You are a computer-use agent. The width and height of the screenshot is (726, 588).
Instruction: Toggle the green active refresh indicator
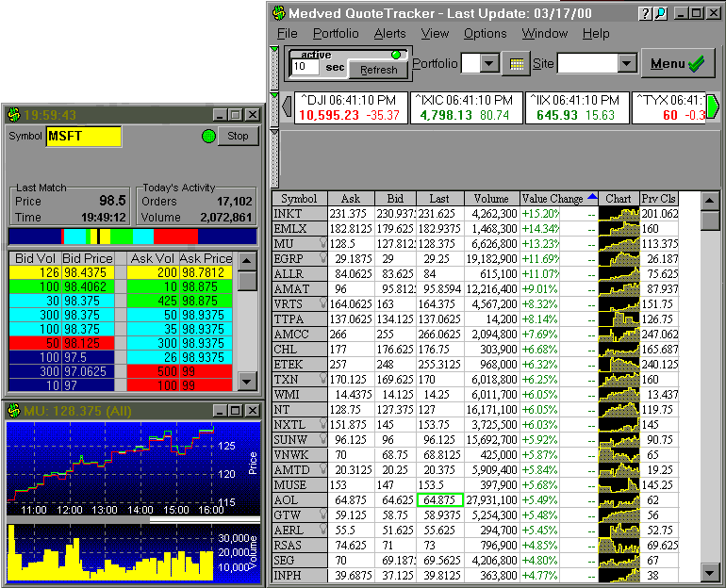[x=395, y=55]
